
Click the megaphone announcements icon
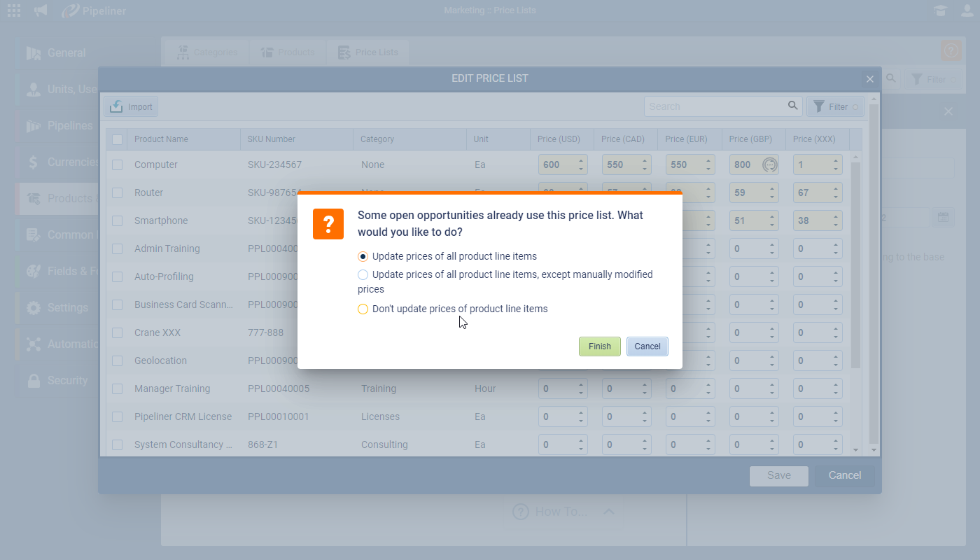coord(41,10)
